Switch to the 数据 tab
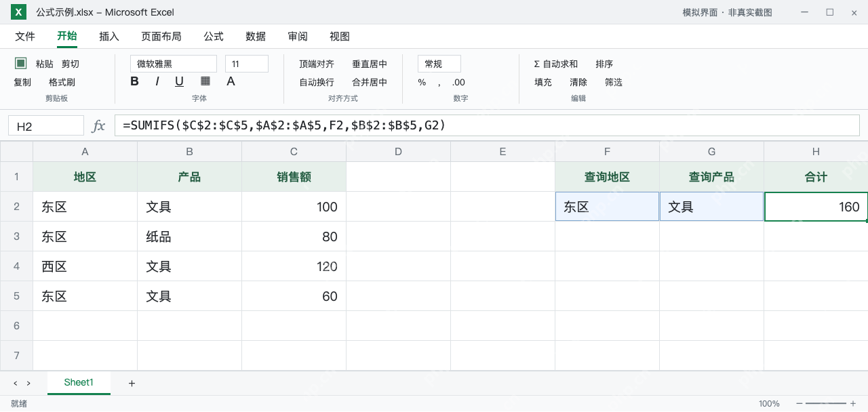 click(256, 37)
